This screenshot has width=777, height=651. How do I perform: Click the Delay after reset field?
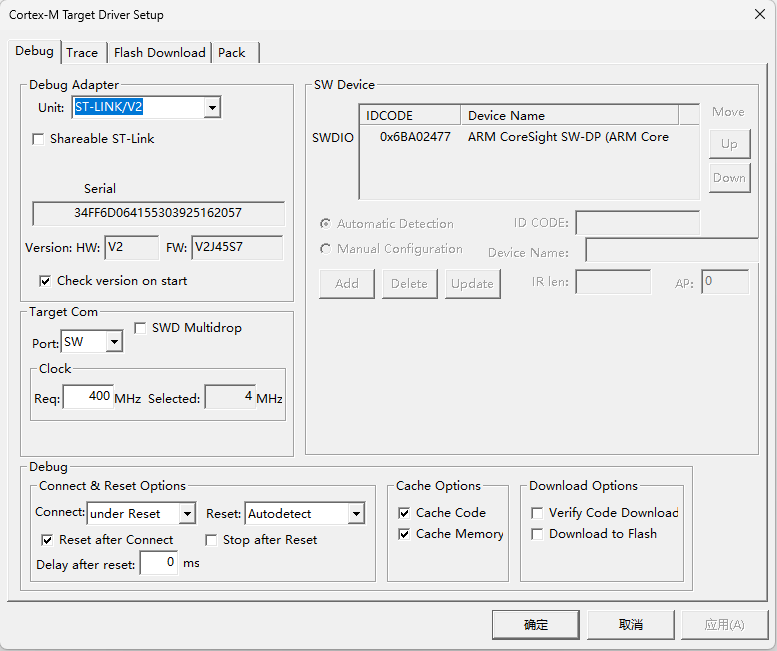(159, 563)
